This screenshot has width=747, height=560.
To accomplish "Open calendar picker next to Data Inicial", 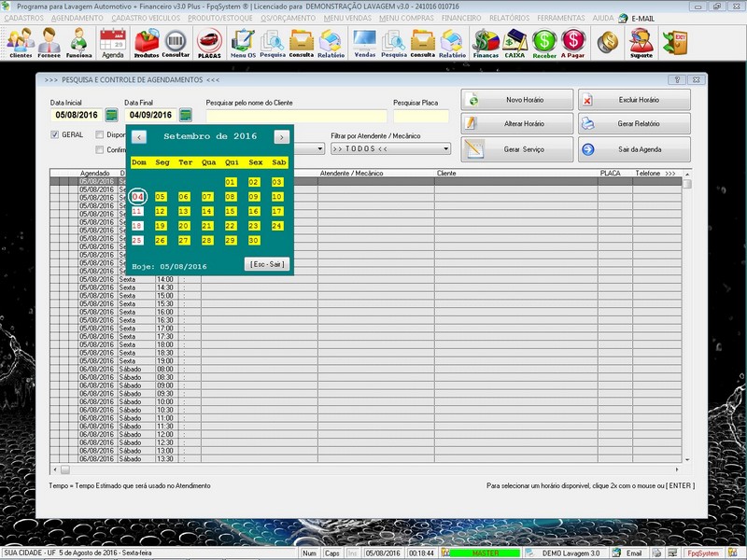I will [111, 115].
